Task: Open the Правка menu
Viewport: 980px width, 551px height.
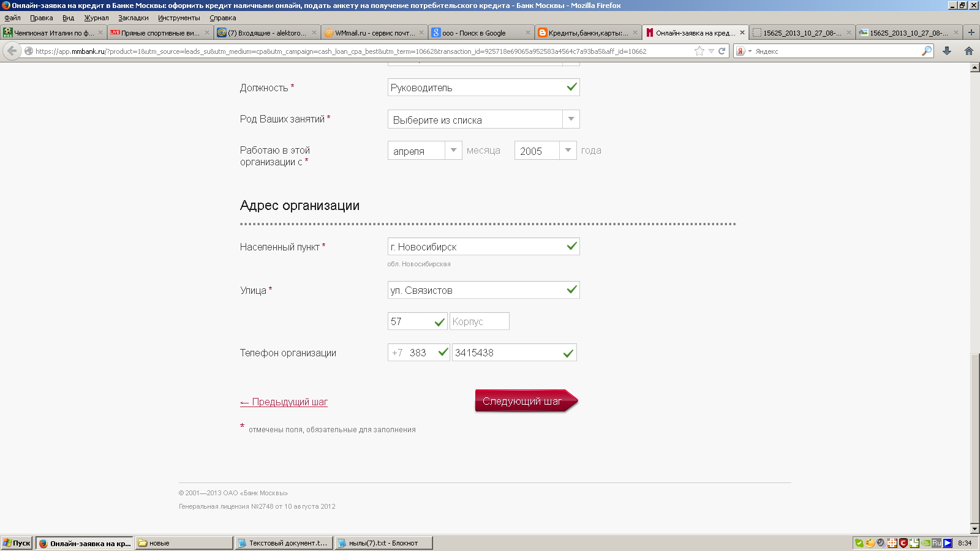Action: pyautogui.click(x=41, y=18)
